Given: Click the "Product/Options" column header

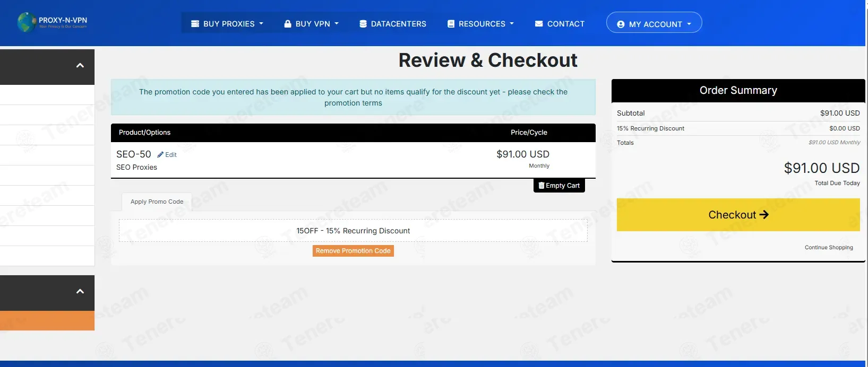Looking at the screenshot, I should coord(144,133).
